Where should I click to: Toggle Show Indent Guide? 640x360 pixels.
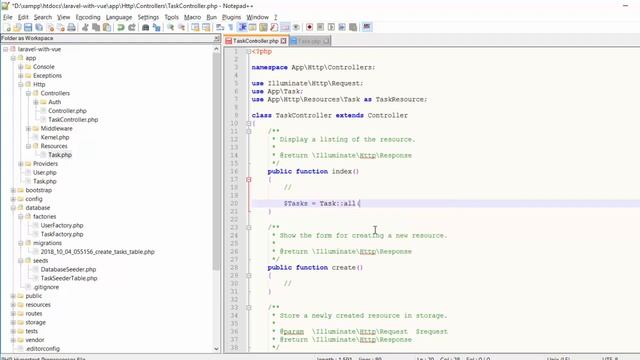[242, 27]
